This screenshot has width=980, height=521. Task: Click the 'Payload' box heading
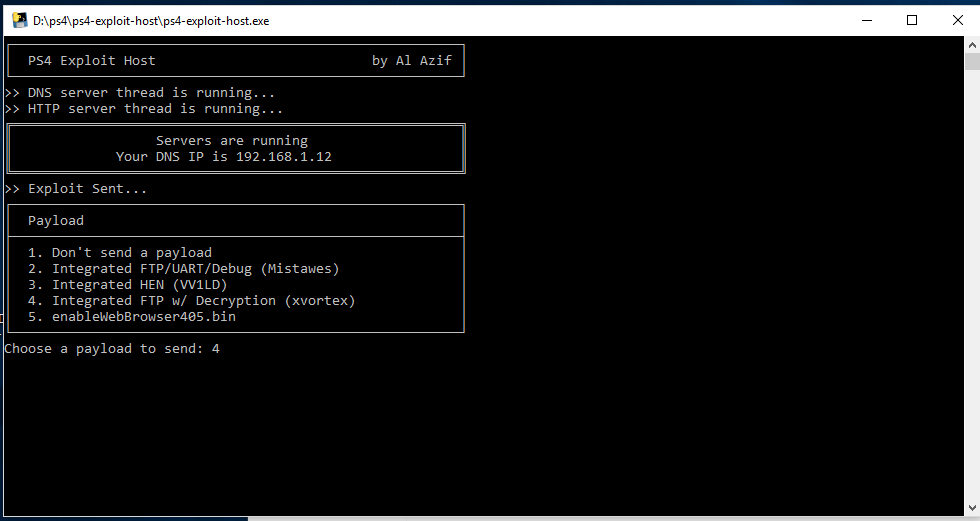(56, 221)
